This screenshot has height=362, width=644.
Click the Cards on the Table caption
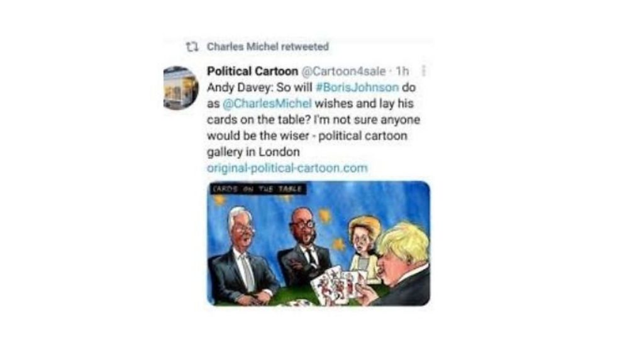tap(257, 189)
